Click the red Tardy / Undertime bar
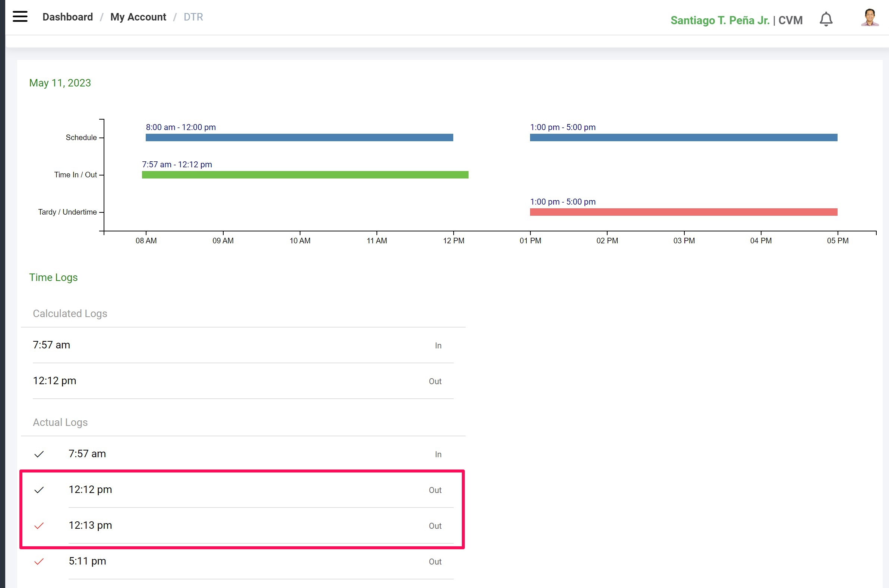This screenshot has height=588, width=889. coord(683,212)
